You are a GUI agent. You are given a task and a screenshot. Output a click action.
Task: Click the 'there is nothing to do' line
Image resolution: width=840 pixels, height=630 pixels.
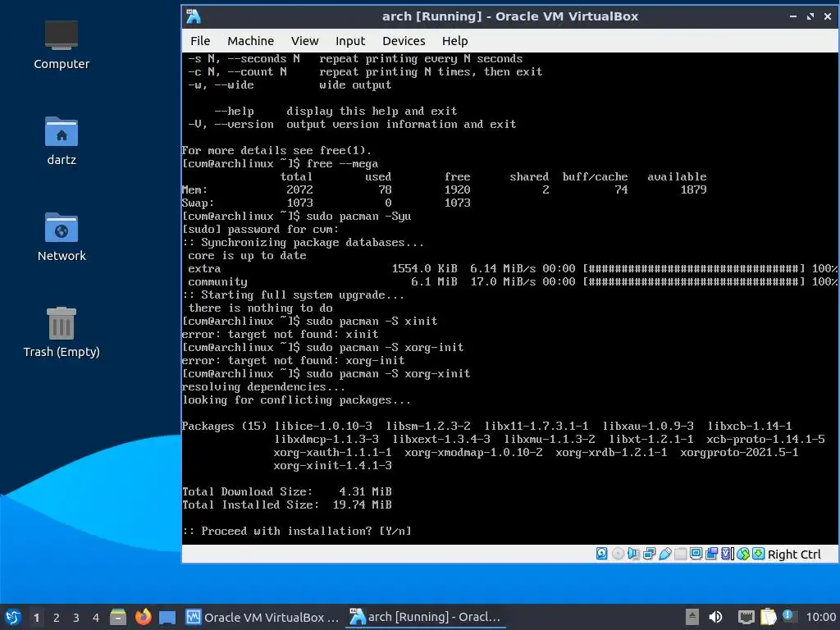(260, 308)
